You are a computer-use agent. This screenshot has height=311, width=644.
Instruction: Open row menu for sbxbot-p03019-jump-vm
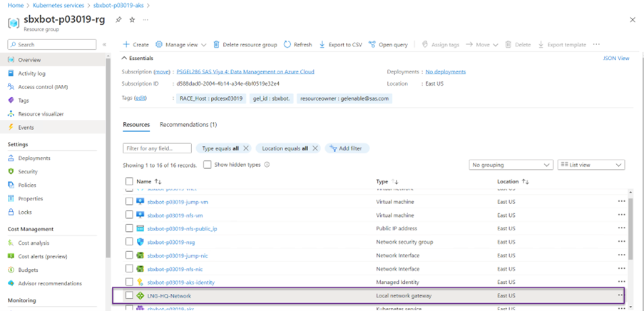[x=621, y=202]
